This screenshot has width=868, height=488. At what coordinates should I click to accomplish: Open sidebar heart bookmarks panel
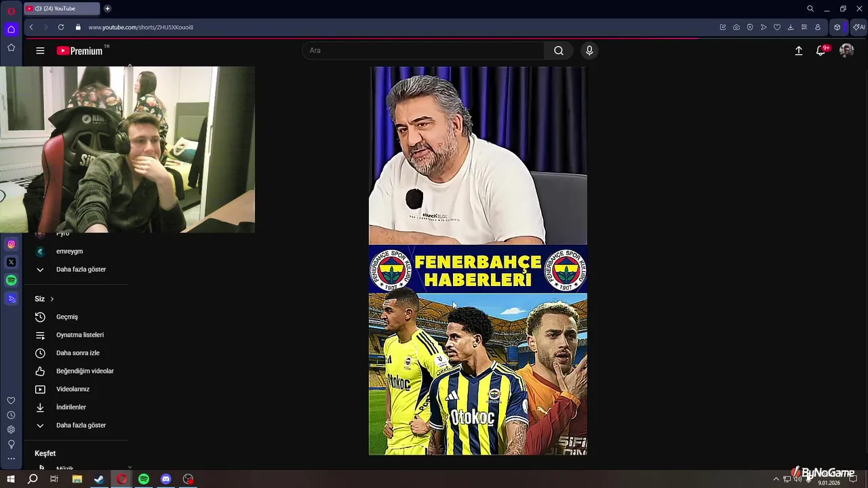click(11, 401)
